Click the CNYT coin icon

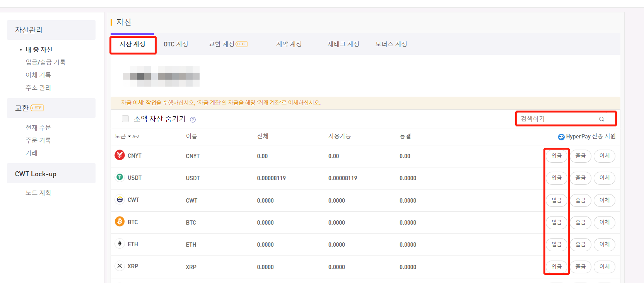coord(120,155)
